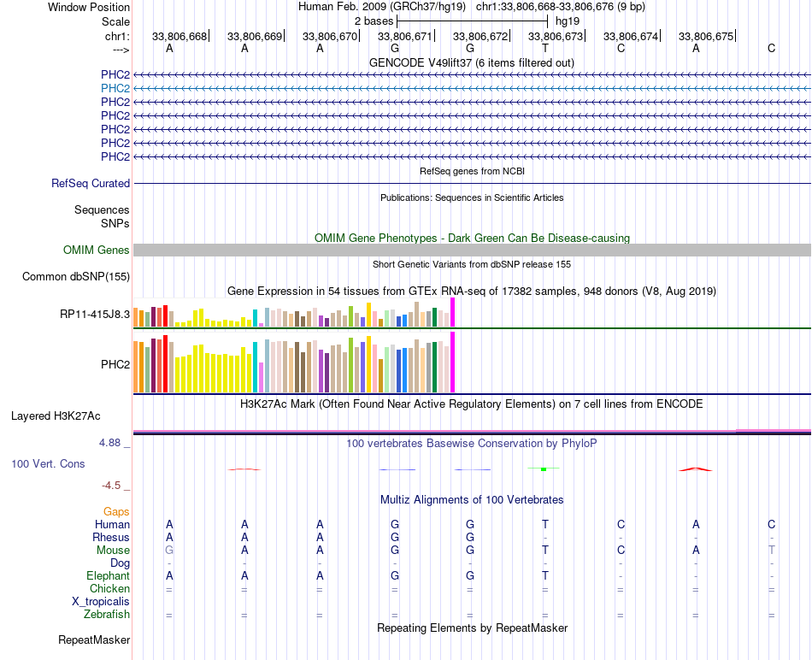Image resolution: width=812 pixels, height=660 pixels.
Task: Click the 4.88 PhyloP upper scale value
Action: click(109, 443)
